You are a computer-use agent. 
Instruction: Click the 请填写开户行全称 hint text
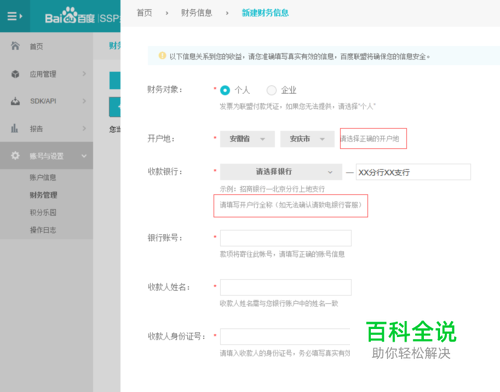coord(291,205)
